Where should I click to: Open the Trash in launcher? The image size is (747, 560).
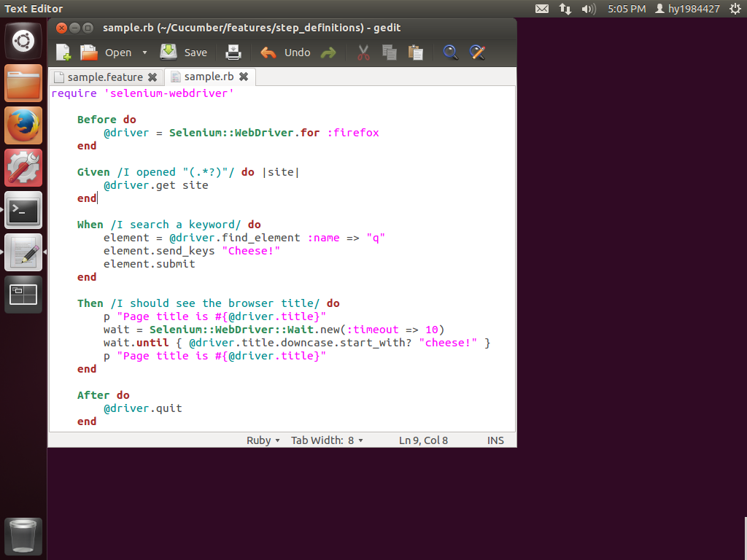click(23, 537)
